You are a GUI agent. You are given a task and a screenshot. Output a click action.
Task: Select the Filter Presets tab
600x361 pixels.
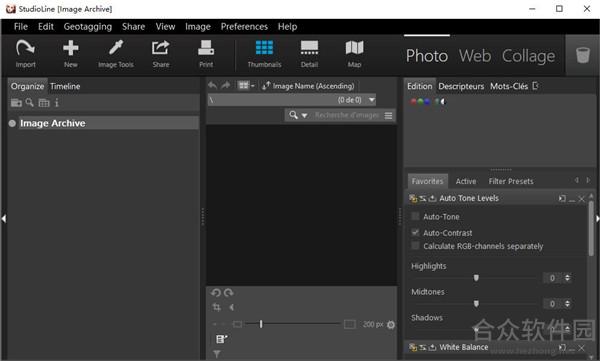(x=511, y=181)
